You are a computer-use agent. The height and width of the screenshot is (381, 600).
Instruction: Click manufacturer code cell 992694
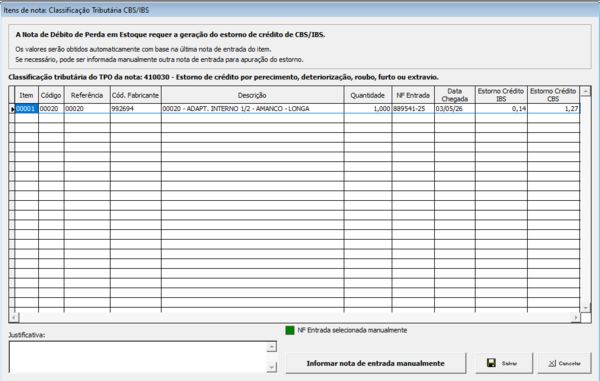tap(135, 109)
